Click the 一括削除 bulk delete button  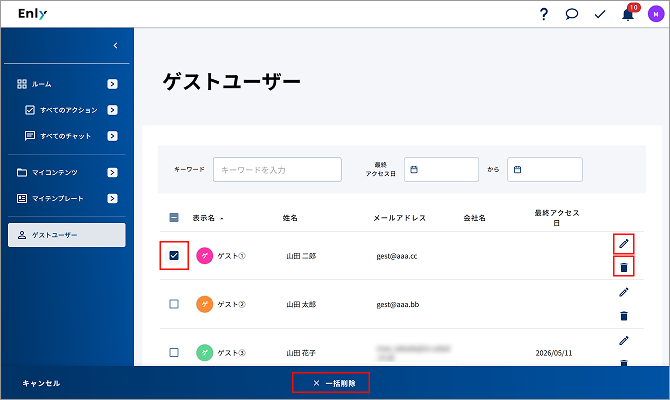[x=331, y=383]
